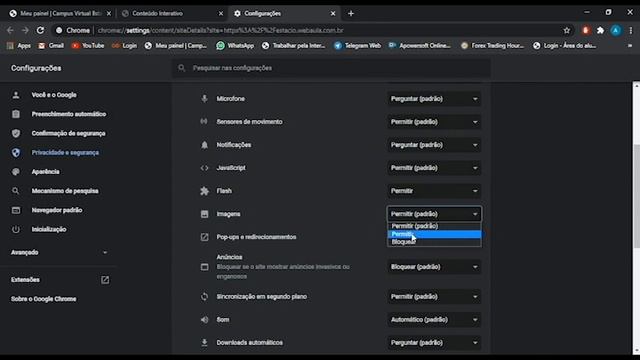Select Bloquear option for Imagens
Image resolution: width=640 pixels, height=360 pixels.
pos(434,242)
